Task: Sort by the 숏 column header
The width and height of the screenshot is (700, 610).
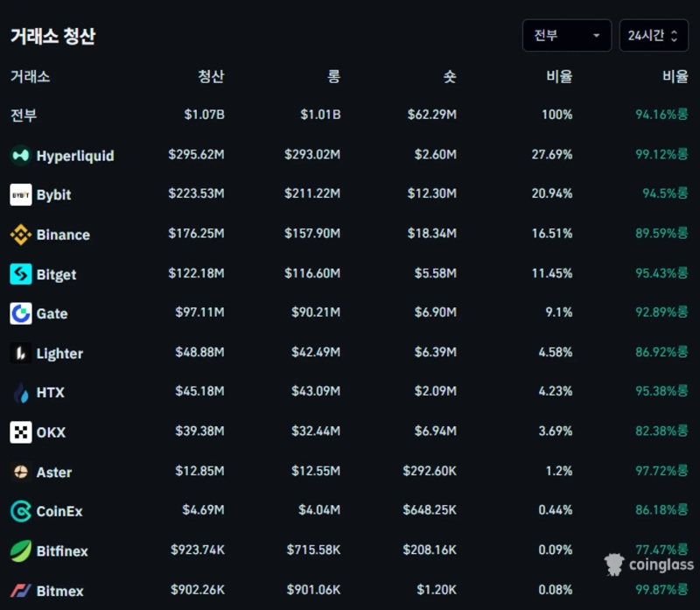Action: click(449, 76)
